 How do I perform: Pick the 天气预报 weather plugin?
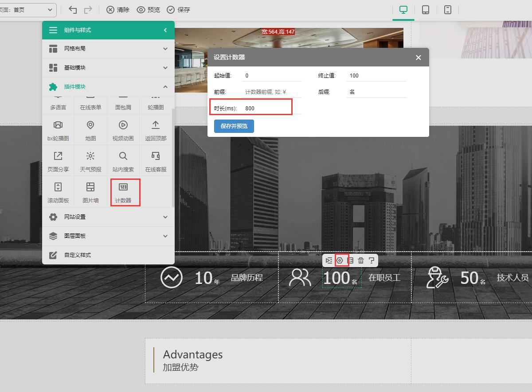pos(90,161)
